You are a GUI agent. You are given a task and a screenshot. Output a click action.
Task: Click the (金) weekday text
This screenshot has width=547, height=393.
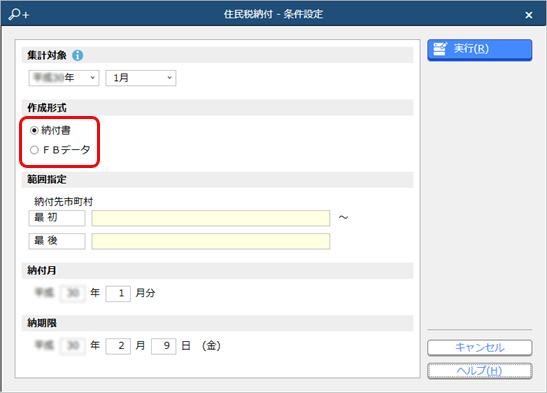(x=211, y=346)
